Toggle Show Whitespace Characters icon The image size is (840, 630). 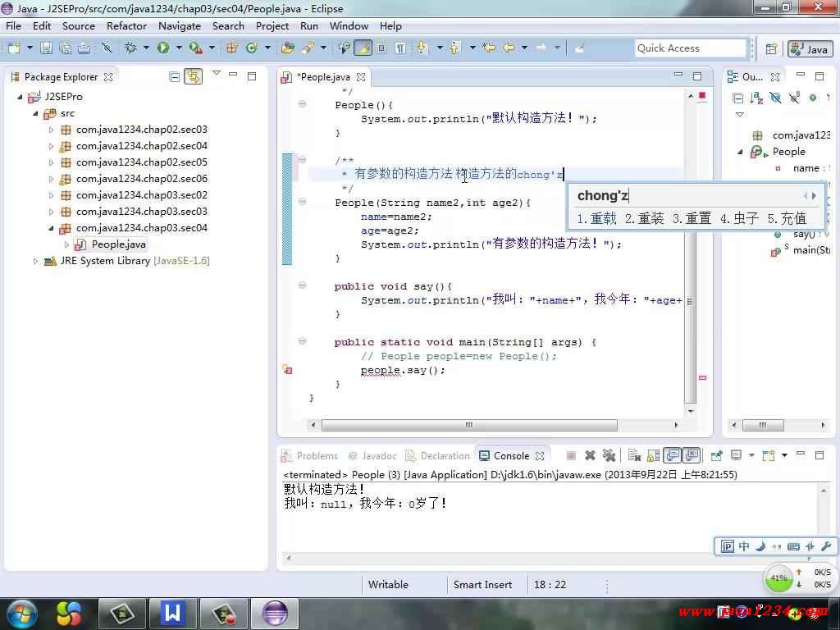[400, 48]
